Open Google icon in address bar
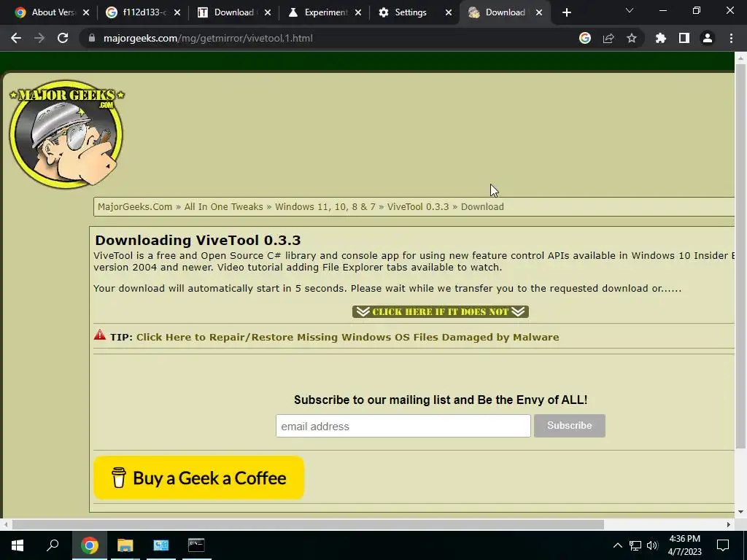The width and height of the screenshot is (747, 560). coord(585,38)
